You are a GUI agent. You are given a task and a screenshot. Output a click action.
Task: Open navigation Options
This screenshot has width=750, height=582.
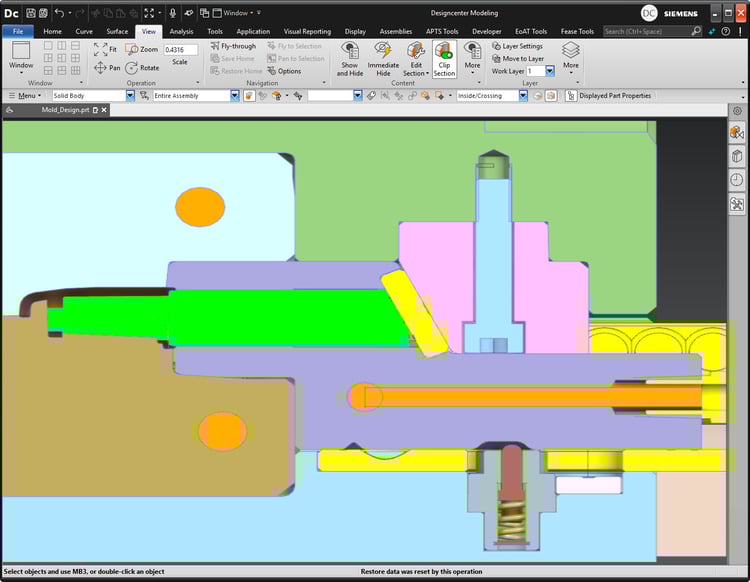point(283,71)
